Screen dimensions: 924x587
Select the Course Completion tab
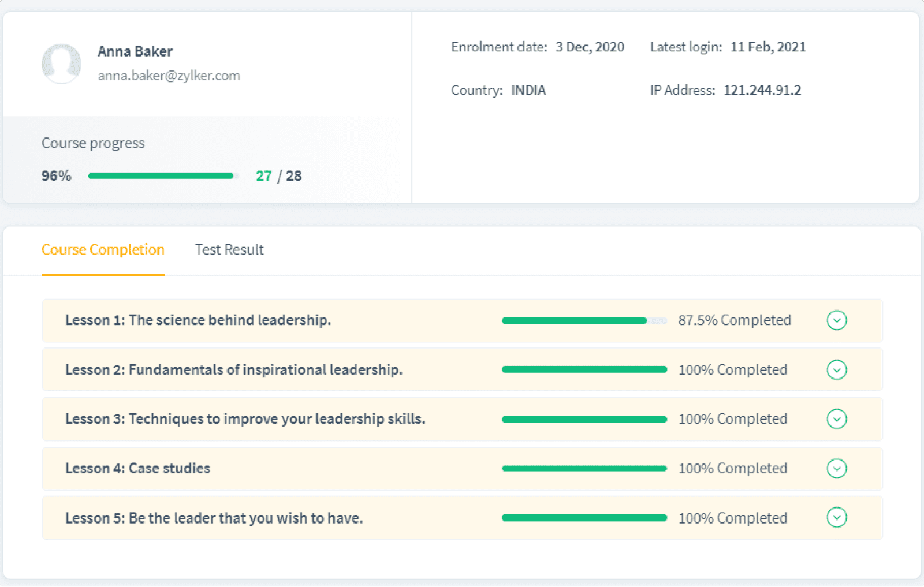(103, 250)
